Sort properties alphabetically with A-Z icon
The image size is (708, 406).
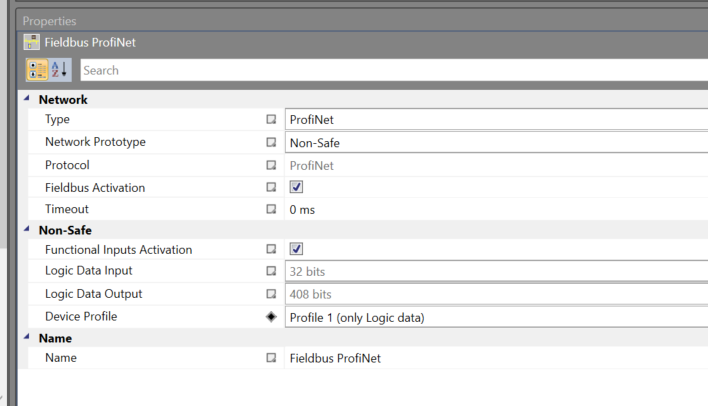tap(60, 70)
